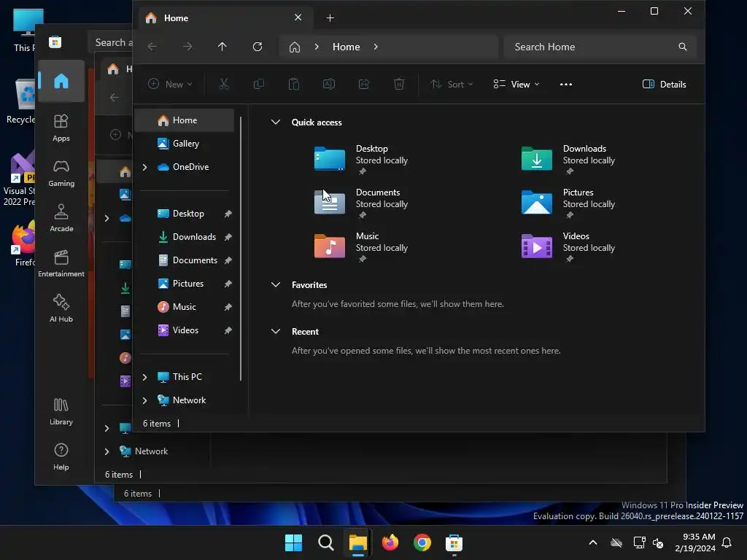Add a new tab with plus button

[330, 18]
